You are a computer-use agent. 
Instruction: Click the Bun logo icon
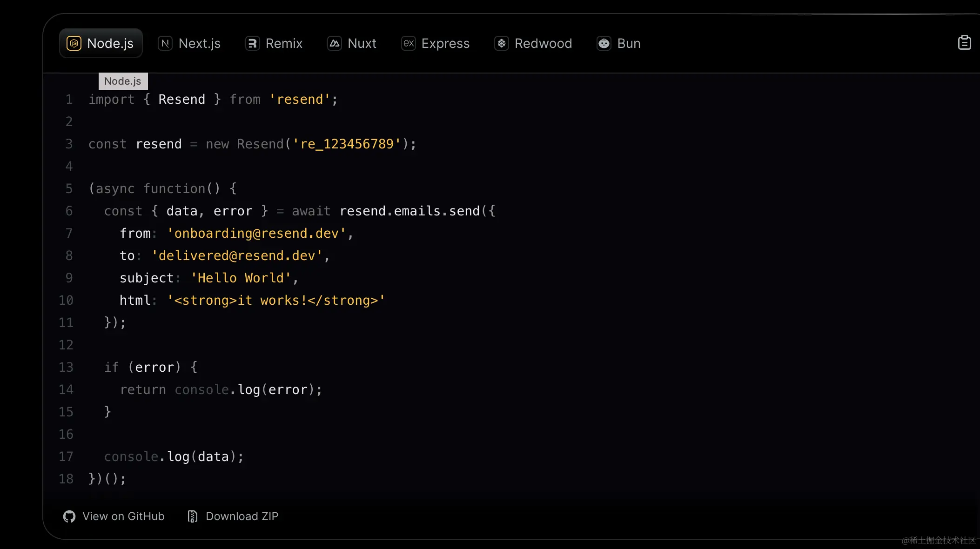click(604, 43)
